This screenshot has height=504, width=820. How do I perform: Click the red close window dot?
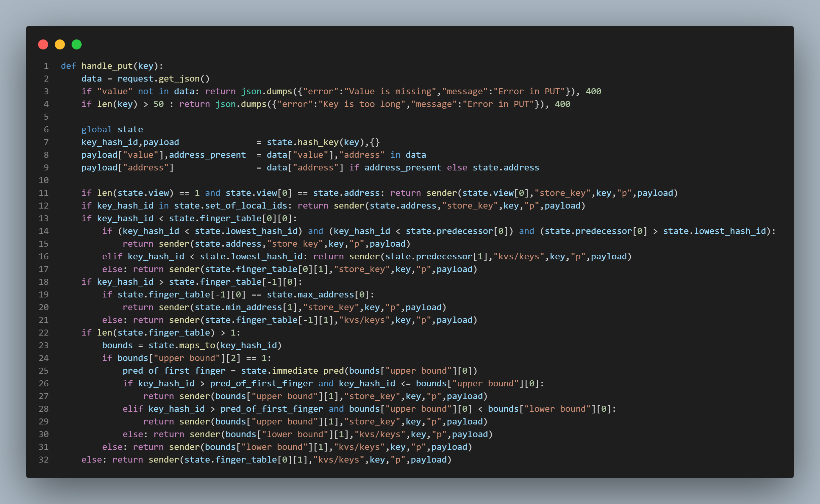pos(43,44)
